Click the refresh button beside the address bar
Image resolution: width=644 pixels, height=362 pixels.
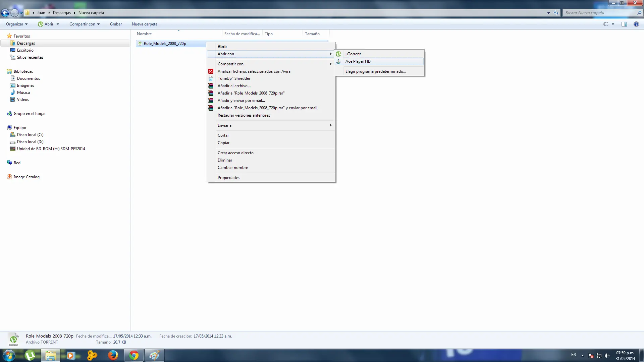tap(556, 13)
